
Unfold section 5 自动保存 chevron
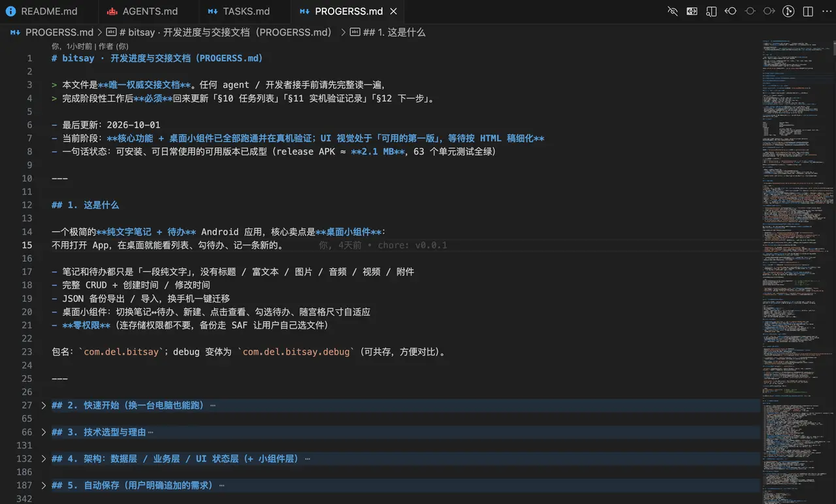coord(44,486)
